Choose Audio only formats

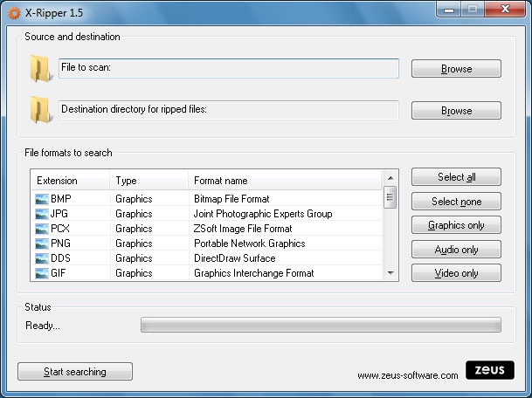click(456, 250)
